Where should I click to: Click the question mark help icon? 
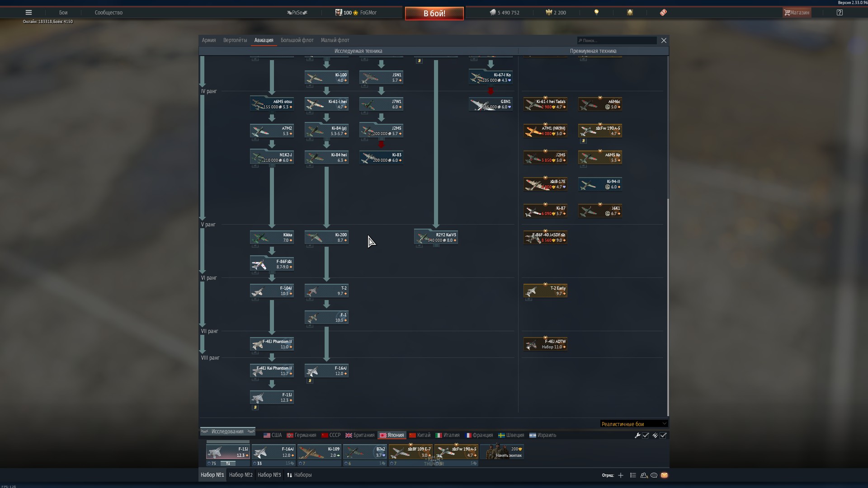click(x=840, y=13)
